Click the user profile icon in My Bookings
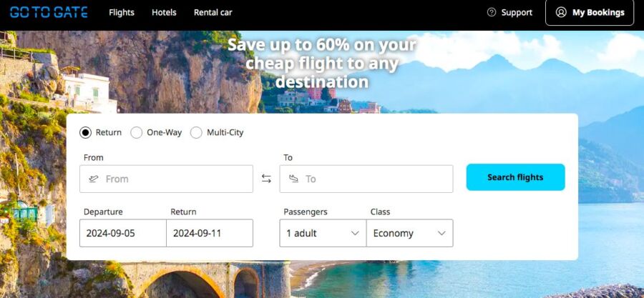The height and width of the screenshot is (298, 644). [x=560, y=12]
